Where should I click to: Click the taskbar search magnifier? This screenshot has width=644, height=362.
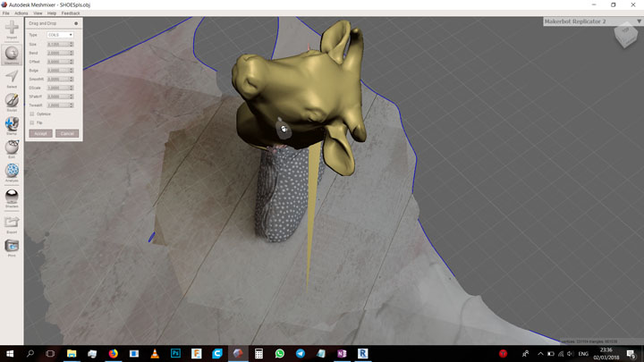click(30, 353)
